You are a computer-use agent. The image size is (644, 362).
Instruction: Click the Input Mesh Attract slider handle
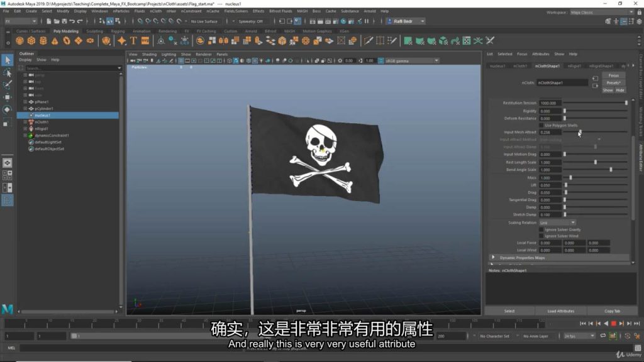[580, 132]
